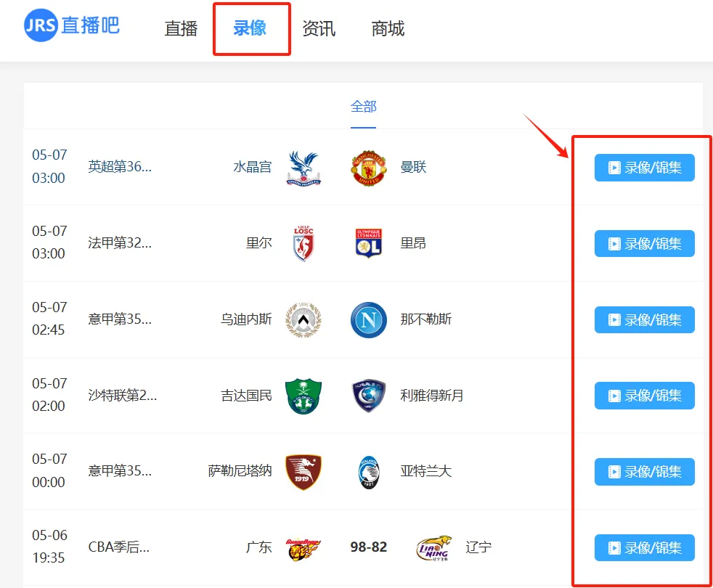Click the 亚特兰大 team name
713x588 pixels.
coord(426,470)
